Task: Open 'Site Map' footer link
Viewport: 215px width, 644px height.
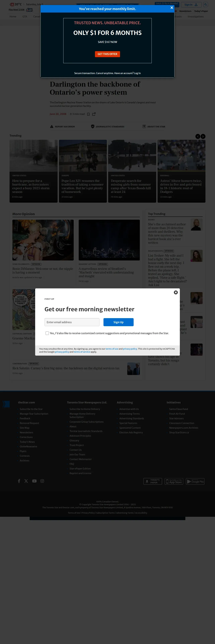Action: point(24,428)
